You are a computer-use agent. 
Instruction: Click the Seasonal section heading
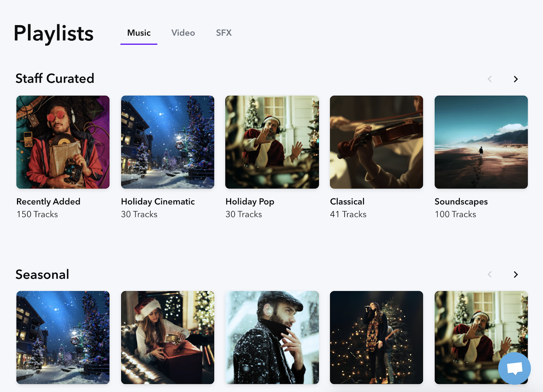(x=42, y=274)
